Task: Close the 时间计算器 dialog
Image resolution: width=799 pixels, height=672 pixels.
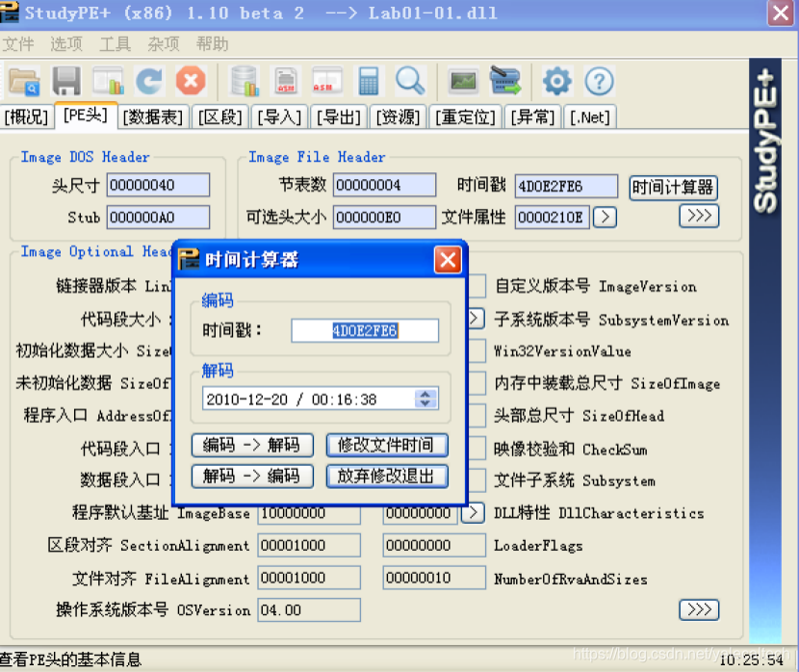Action: [448, 260]
